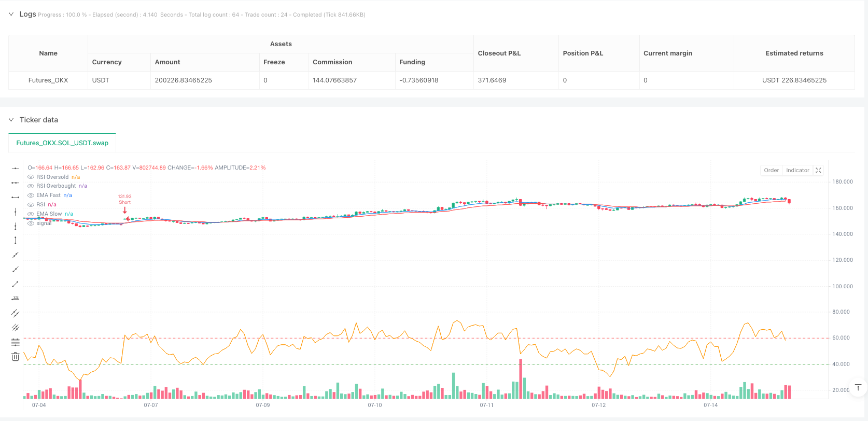Select the diagonal segment line tool

pos(16,284)
